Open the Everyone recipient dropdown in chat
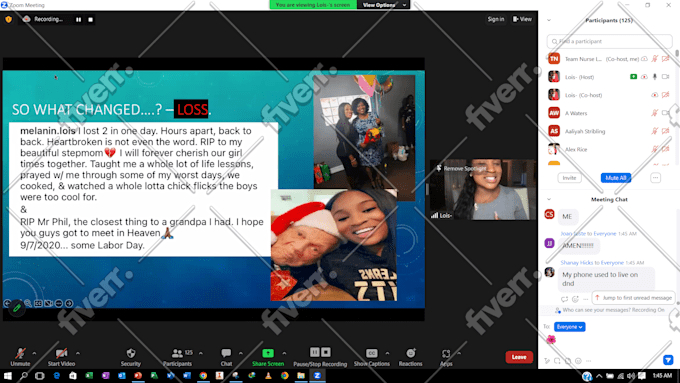Screen dimensions: 680x383 point(569,327)
